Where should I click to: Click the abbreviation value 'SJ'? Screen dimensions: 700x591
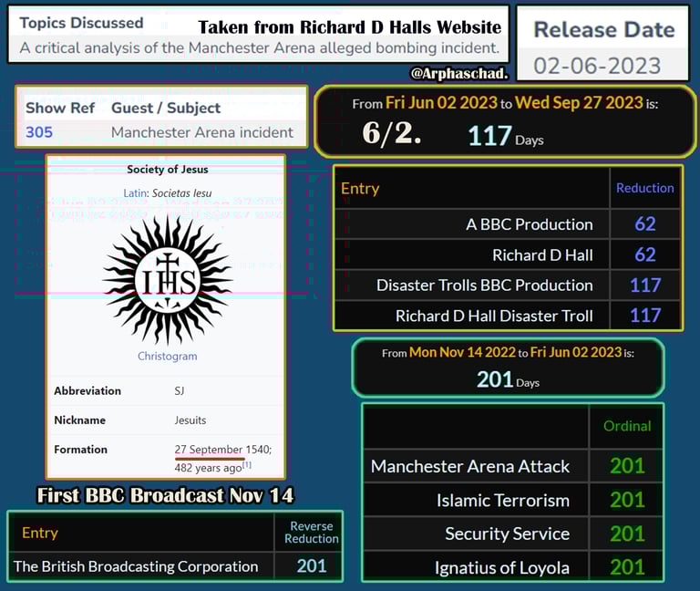179,391
